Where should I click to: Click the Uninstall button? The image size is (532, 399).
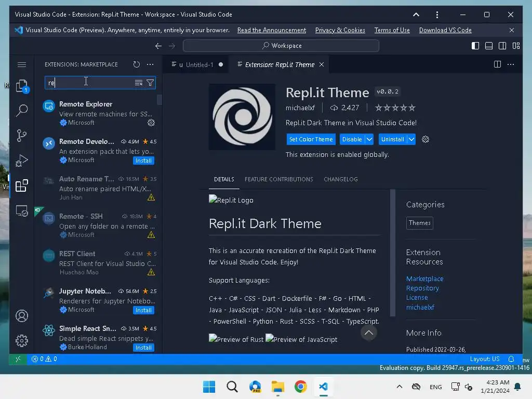click(x=393, y=139)
